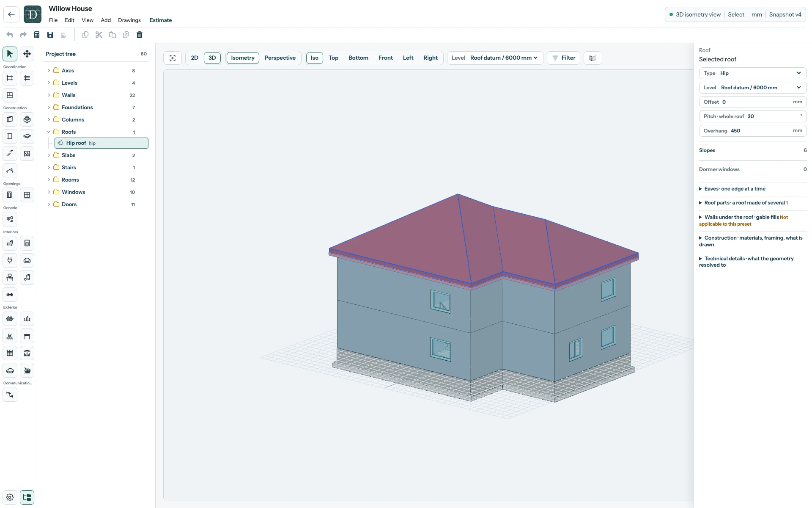Open the generic shapes tool
812x508 pixels.
10,219
